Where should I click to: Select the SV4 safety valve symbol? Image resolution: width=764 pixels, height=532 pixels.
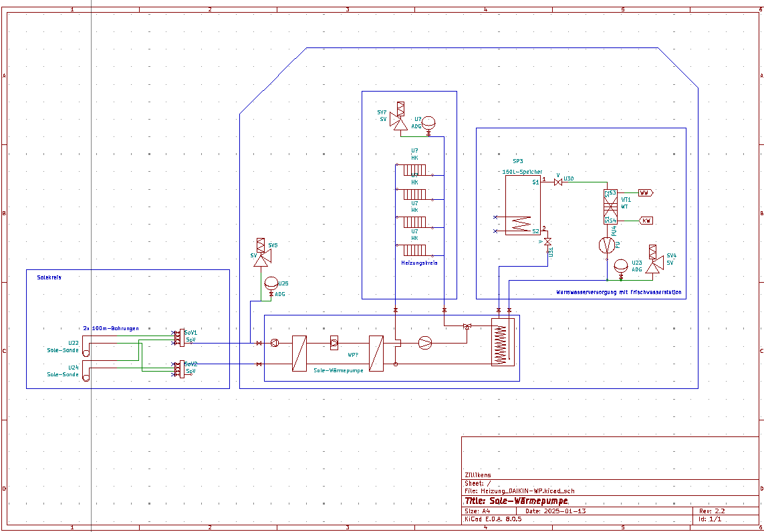point(654,265)
